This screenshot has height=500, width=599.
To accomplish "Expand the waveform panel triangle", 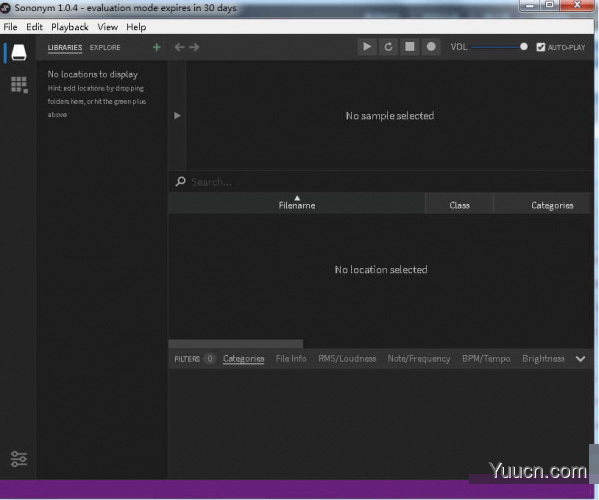I will tap(177, 115).
